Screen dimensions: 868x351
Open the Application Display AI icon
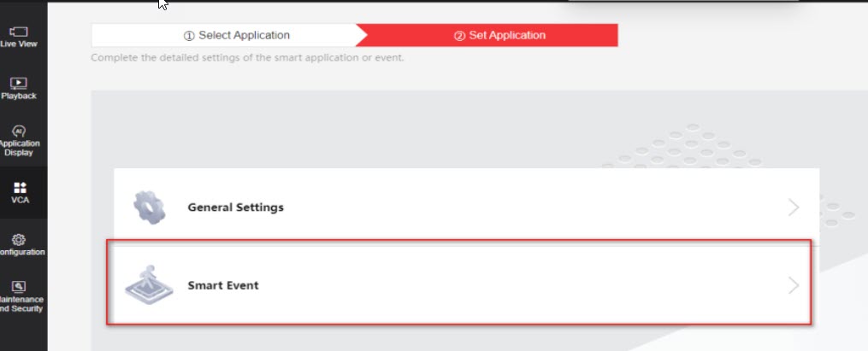pos(19,132)
